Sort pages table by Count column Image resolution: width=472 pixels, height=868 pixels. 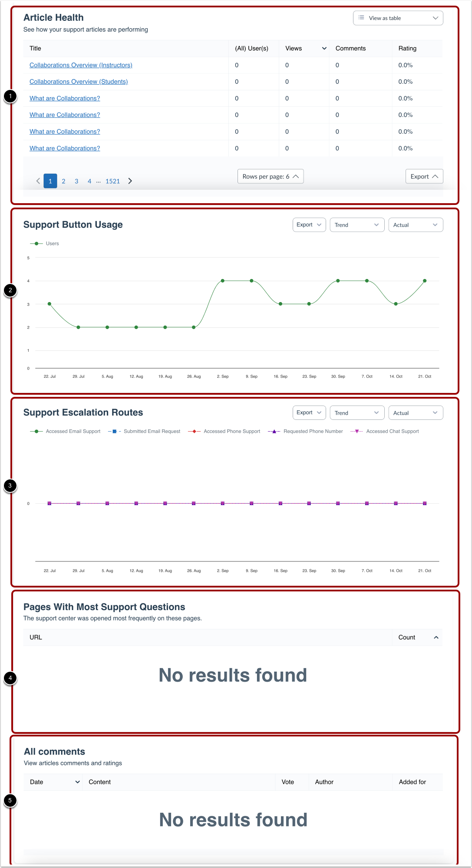point(417,637)
